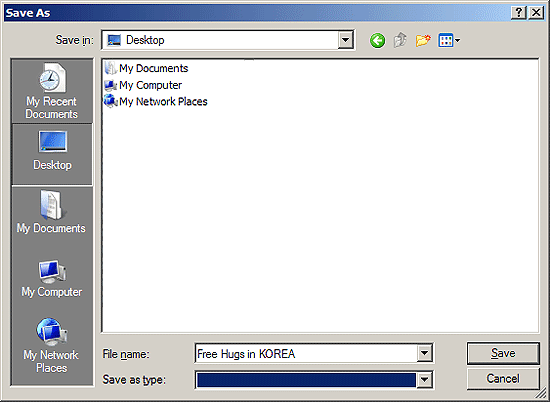This screenshot has width=550, height=402.
Task: Close the Save As dialog
Action: pos(536,13)
